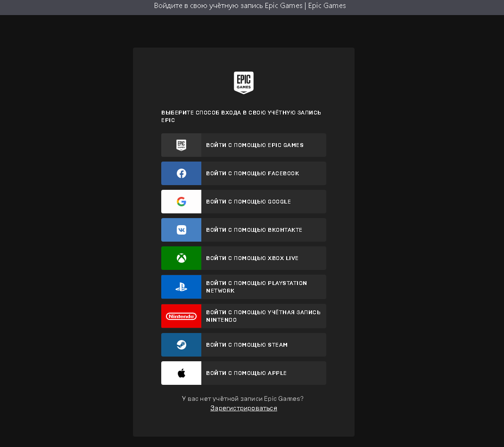Click the PlayStation logo icon

click(x=182, y=287)
